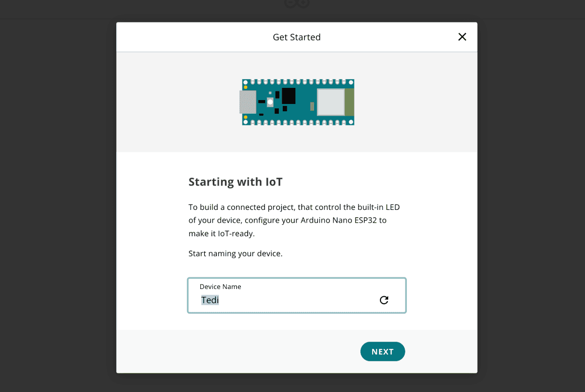
Task: Click the "Starting with IoT" heading
Action: tap(235, 182)
